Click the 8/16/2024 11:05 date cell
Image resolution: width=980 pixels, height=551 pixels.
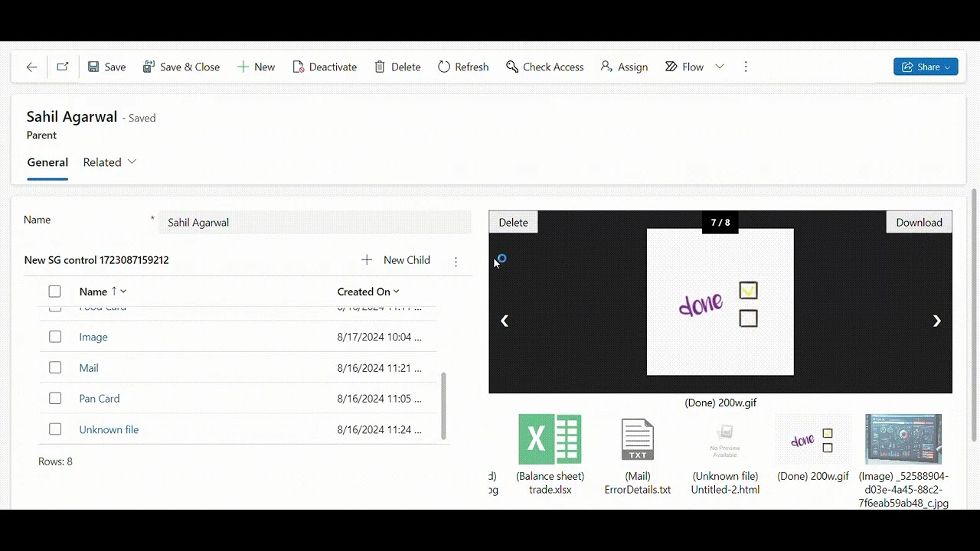pyautogui.click(x=379, y=399)
